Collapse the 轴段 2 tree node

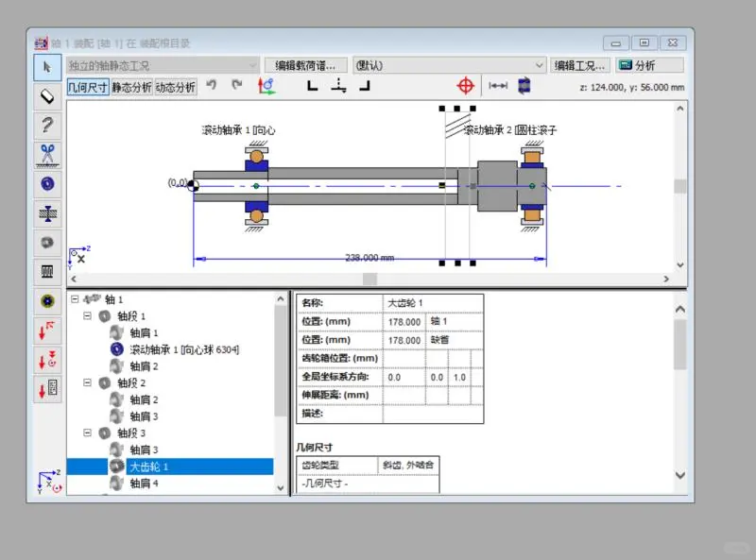tap(87, 382)
